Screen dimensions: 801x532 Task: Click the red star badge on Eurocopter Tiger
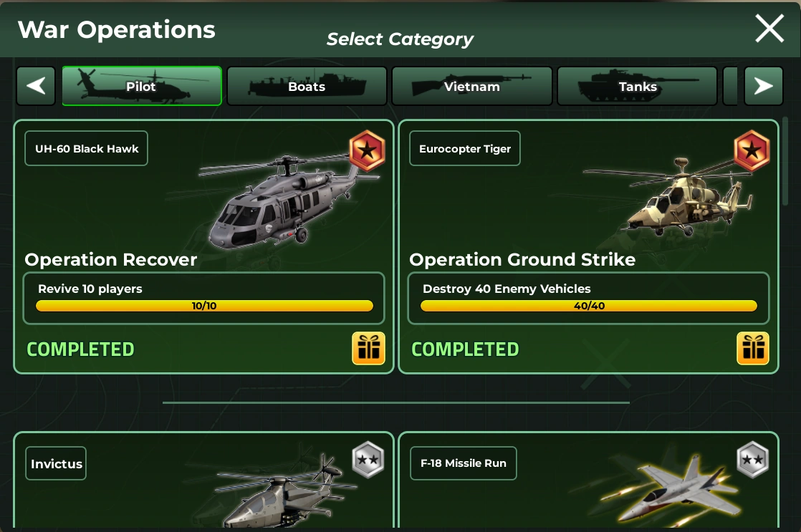coord(752,150)
